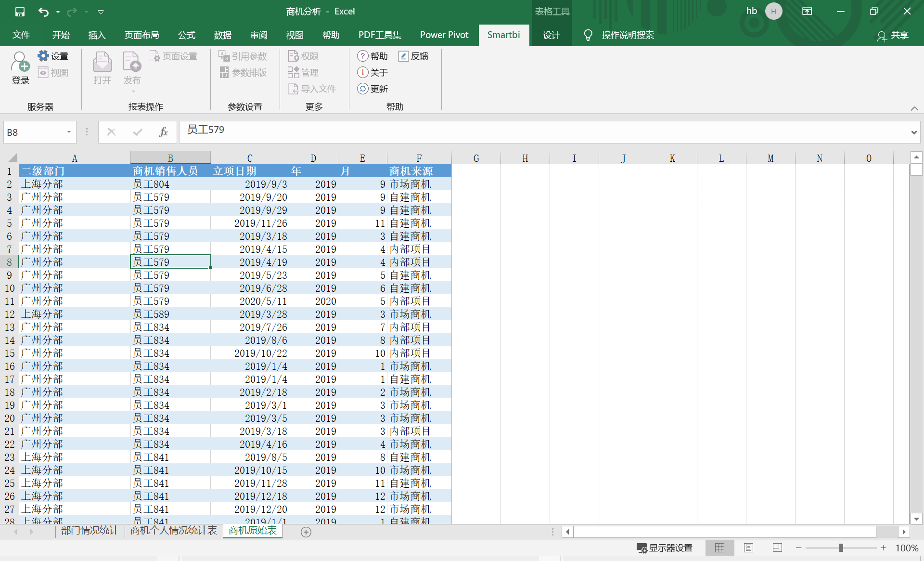Select the 打开 report icon
Viewport: 924px width, 561px height.
point(102,67)
